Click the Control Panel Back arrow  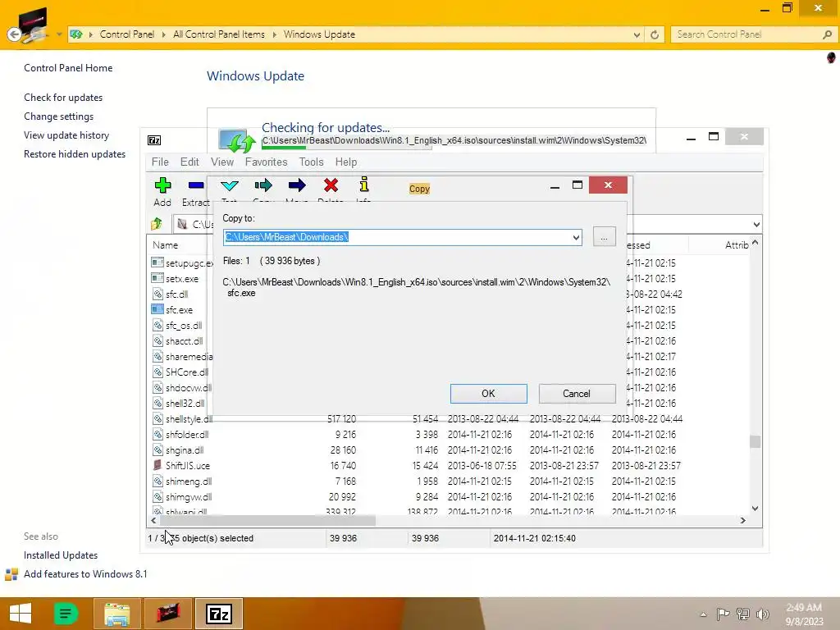click(15, 34)
